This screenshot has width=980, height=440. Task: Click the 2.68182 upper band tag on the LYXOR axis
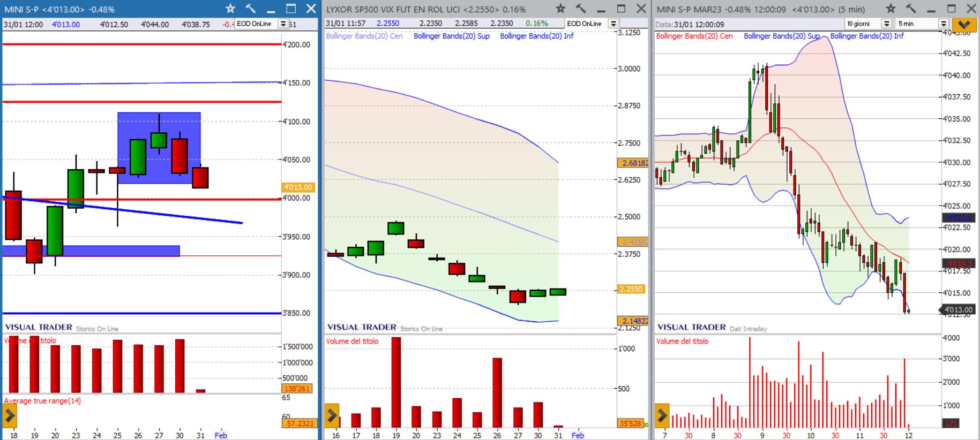633,163
